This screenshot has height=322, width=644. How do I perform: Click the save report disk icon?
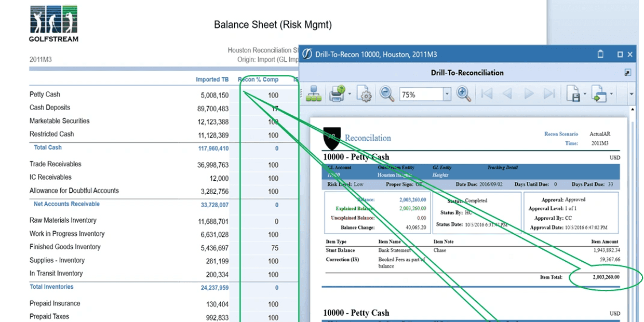coord(573,95)
